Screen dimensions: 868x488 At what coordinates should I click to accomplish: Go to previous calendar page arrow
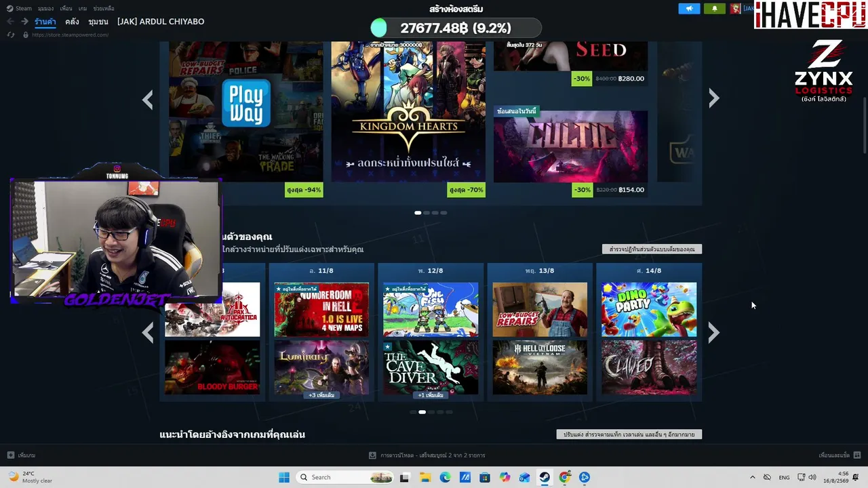[147, 333]
